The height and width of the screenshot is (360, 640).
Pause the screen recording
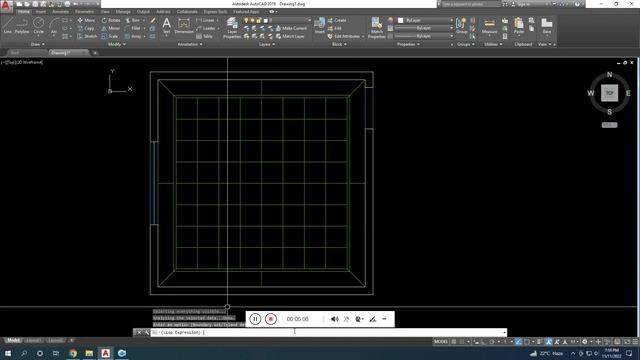pyautogui.click(x=255, y=319)
